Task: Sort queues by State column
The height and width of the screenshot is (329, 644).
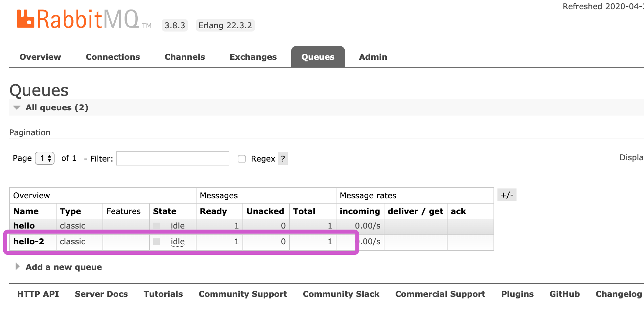Action: 165,211
